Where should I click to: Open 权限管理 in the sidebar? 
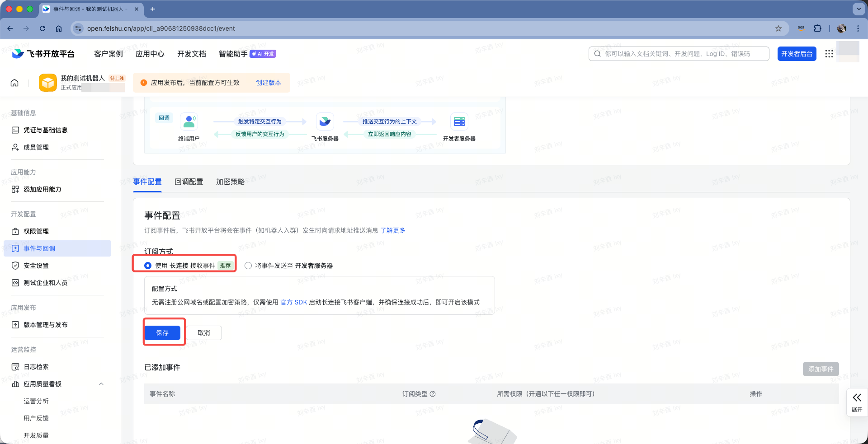coord(36,231)
